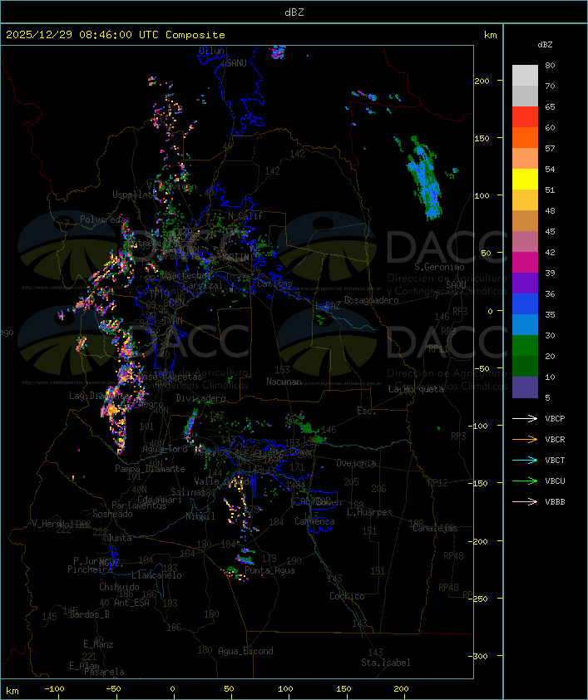Pick the dark orange 57–60 dBZ swatch
Viewport: 588px width, 700px height.
[x=525, y=137]
